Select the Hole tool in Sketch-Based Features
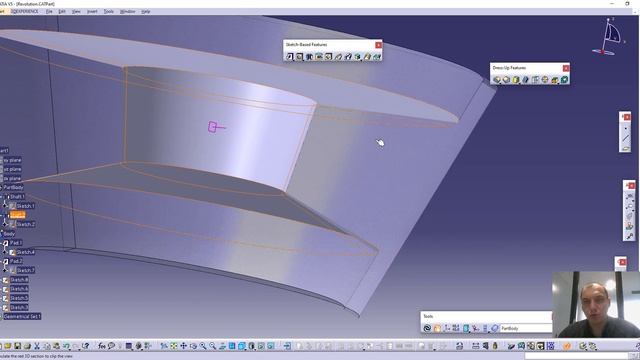 pyautogui.click(x=329, y=57)
